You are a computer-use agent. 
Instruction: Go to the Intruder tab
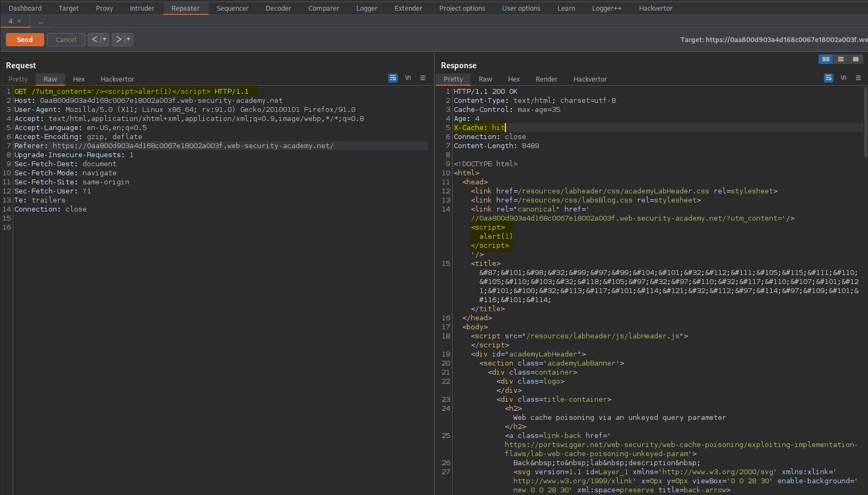click(142, 8)
